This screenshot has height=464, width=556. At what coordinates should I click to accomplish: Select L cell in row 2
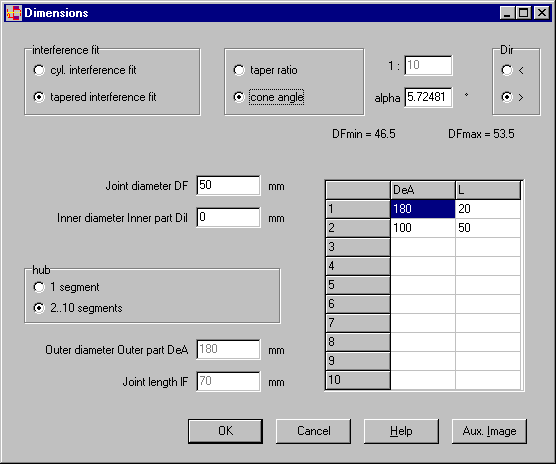pyautogui.click(x=488, y=228)
